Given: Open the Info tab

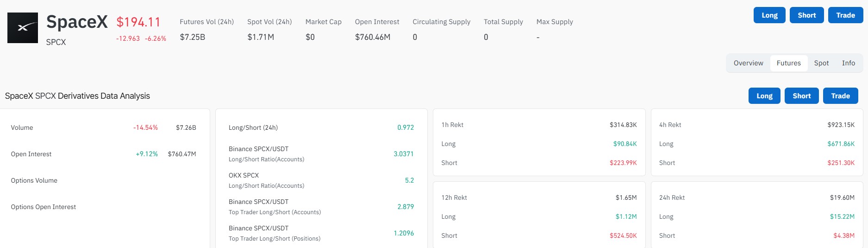Looking at the screenshot, I should point(848,63).
